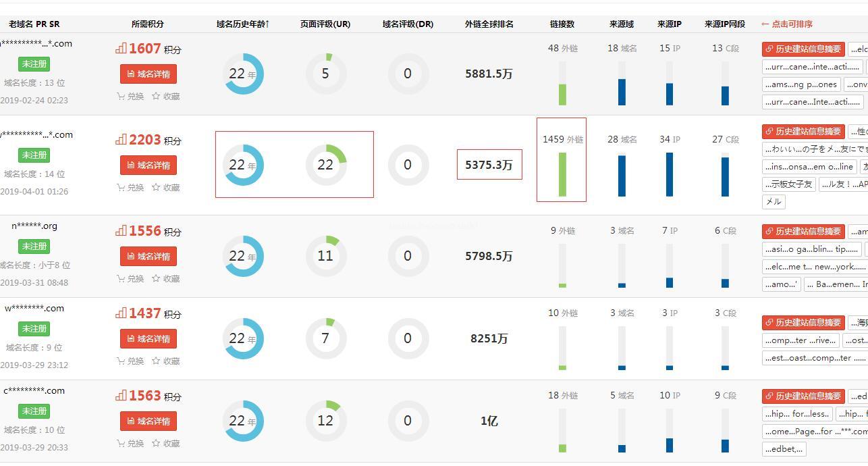Click the cart 兑换 icon in 1437积分 row
868x466 pixels.
pyautogui.click(x=121, y=361)
